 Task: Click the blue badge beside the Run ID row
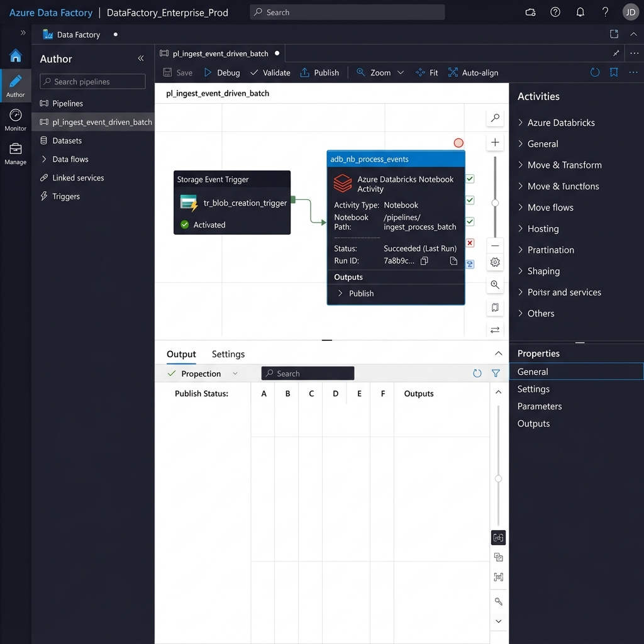point(470,264)
